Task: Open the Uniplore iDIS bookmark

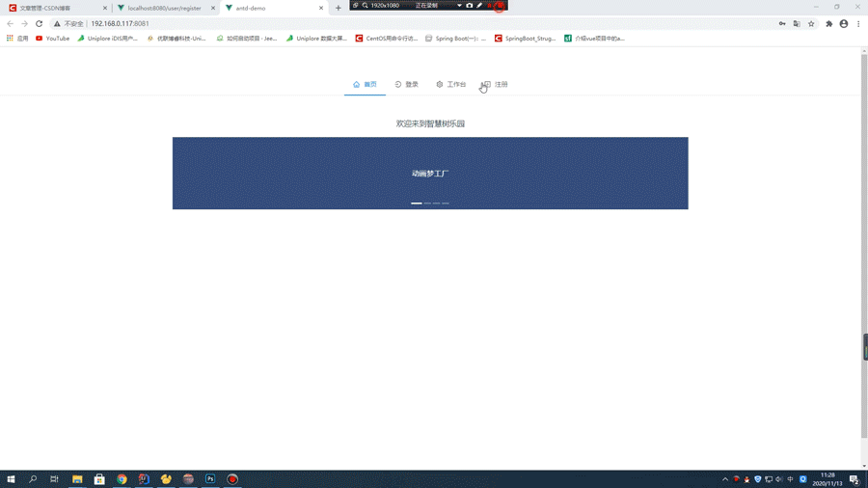Action: click(x=107, y=39)
